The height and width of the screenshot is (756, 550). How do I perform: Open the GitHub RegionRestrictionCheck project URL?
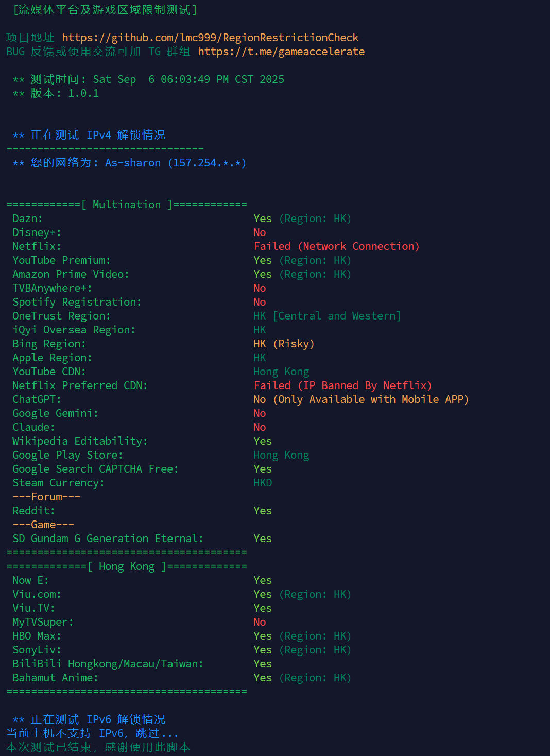tap(210, 38)
